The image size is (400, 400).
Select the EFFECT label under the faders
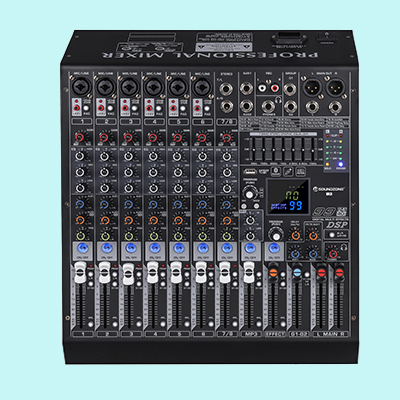tap(275, 333)
